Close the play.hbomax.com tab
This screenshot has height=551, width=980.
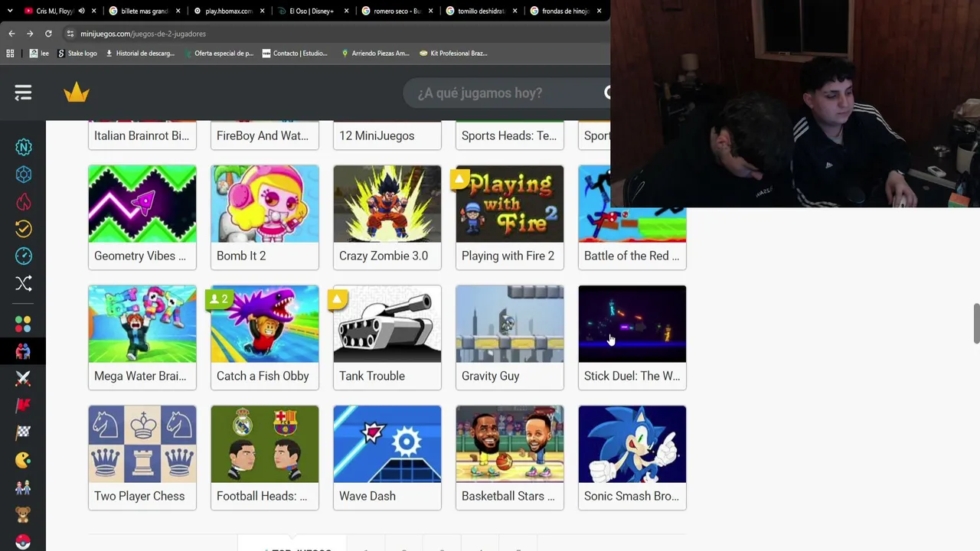[263, 11]
